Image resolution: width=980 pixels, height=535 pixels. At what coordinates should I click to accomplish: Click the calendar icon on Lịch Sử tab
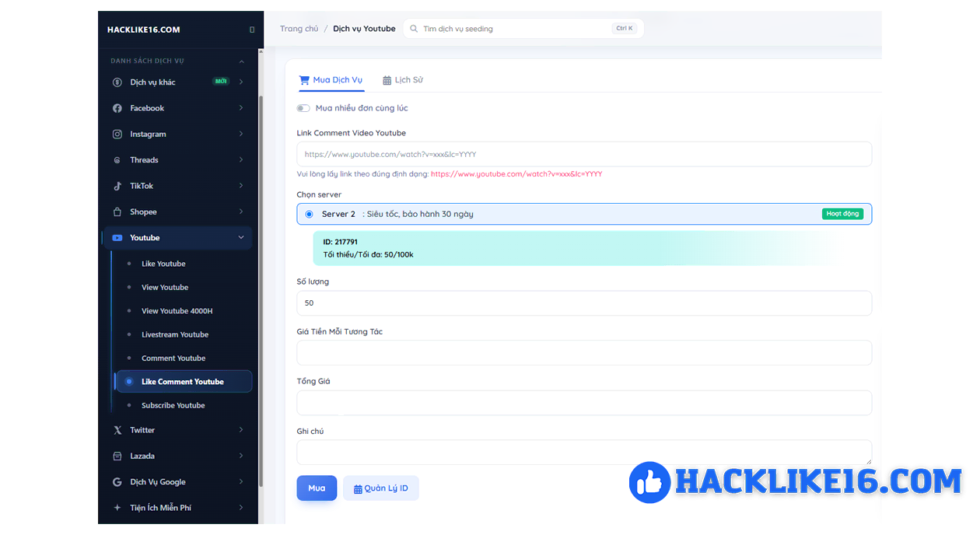387,80
